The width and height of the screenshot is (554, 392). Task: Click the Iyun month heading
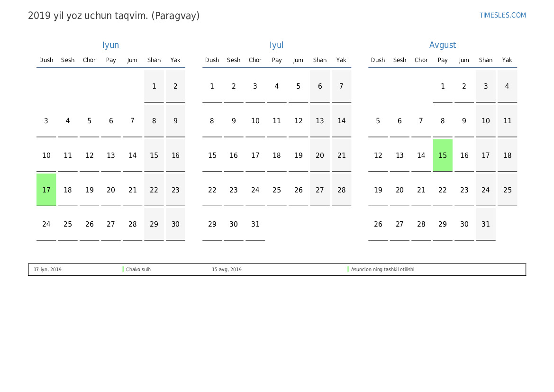[x=110, y=45]
